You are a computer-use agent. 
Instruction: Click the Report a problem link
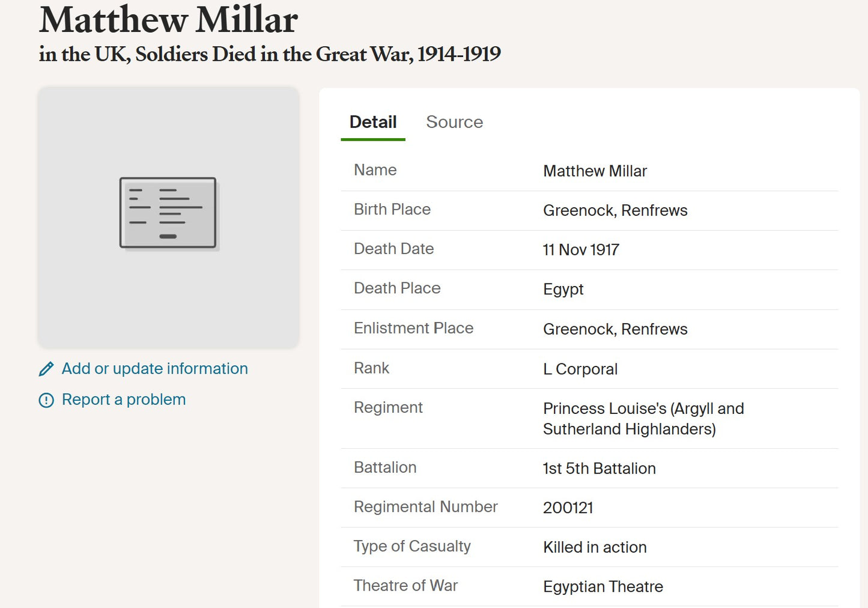click(124, 400)
